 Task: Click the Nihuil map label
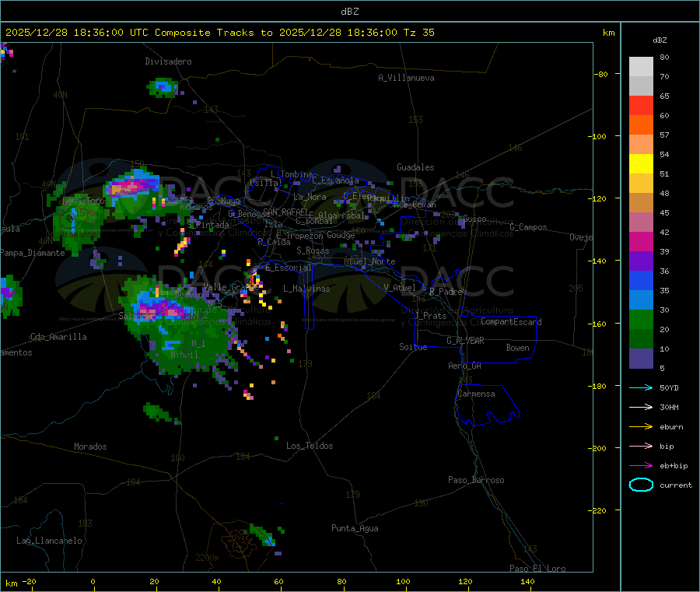(x=184, y=355)
